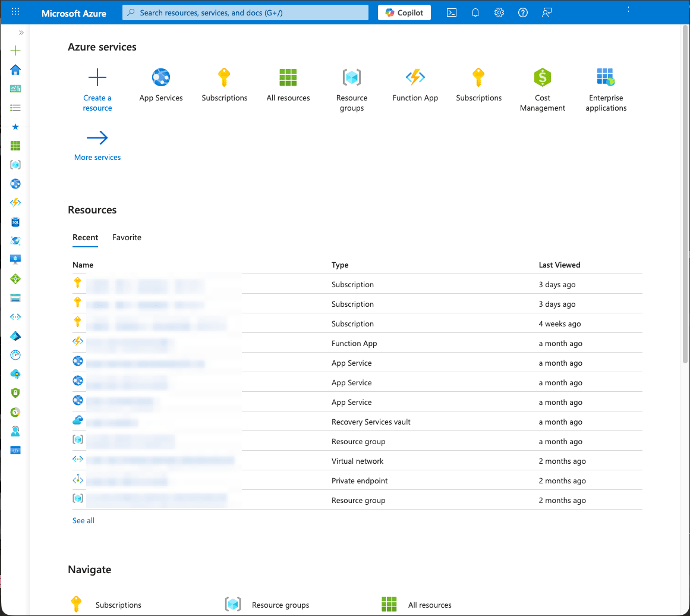Click More services arrow link
This screenshot has height=616, width=690.
coord(97,146)
